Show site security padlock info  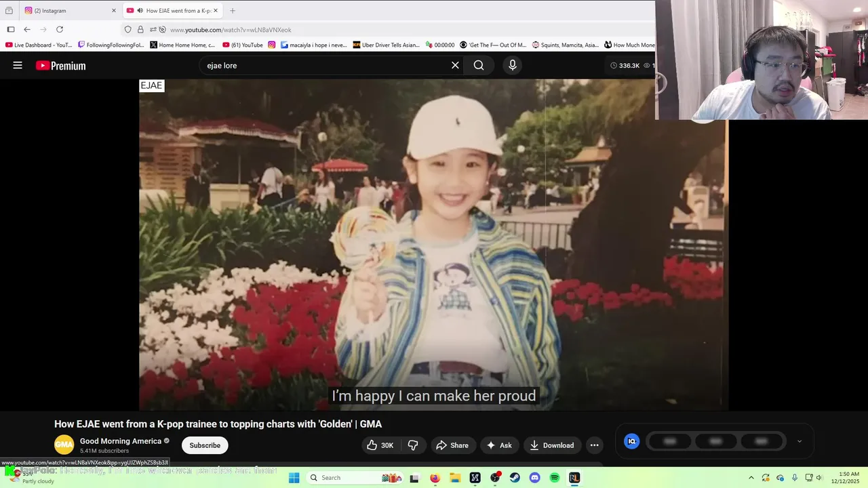pyautogui.click(x=140, y=29)
